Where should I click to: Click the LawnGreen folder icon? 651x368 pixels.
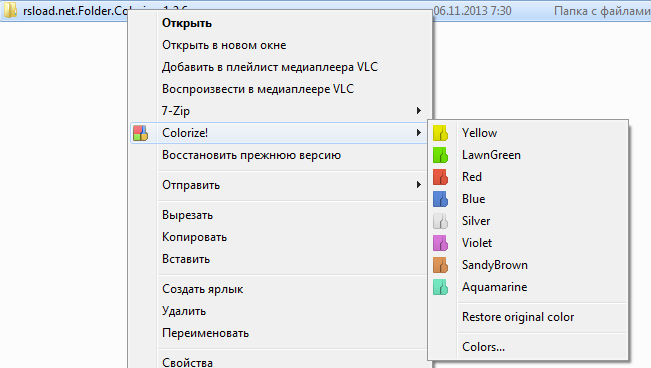[440, 155]
